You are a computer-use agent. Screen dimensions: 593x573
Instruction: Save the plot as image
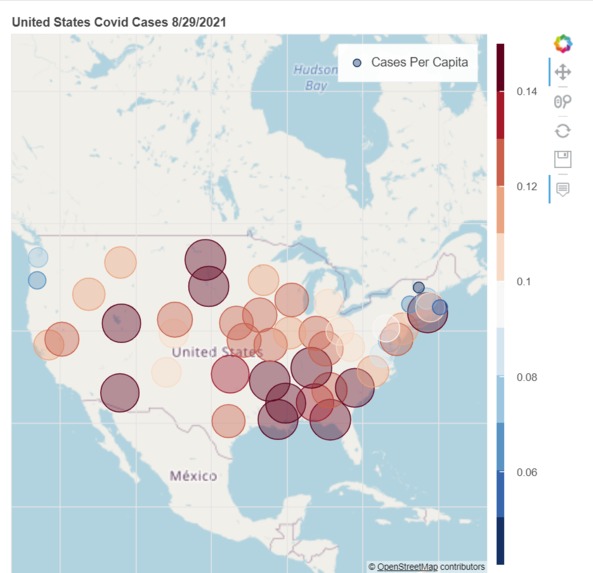563,159
